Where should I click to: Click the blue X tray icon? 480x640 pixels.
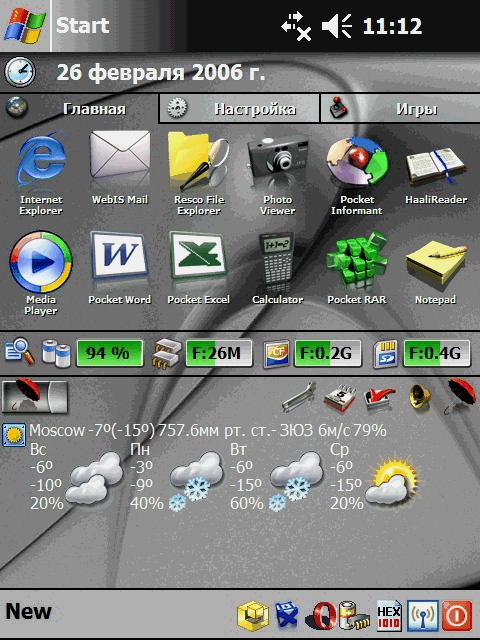[287, 616]
